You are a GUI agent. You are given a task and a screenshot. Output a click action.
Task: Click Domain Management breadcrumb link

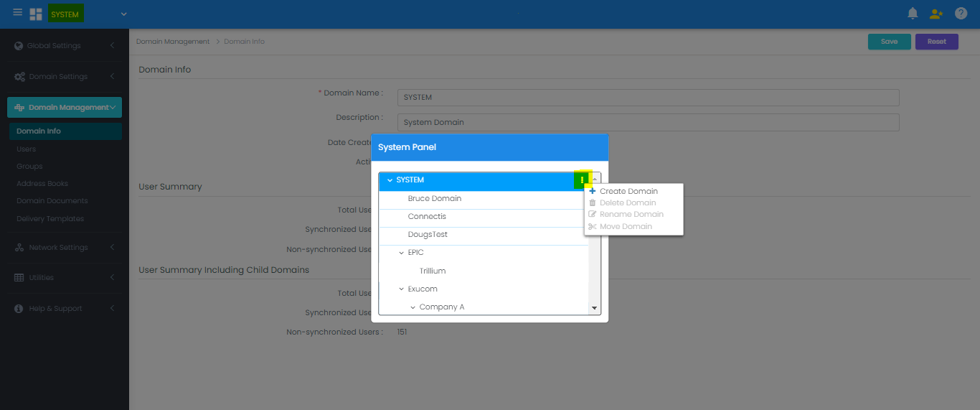click(x=173, y=42)
